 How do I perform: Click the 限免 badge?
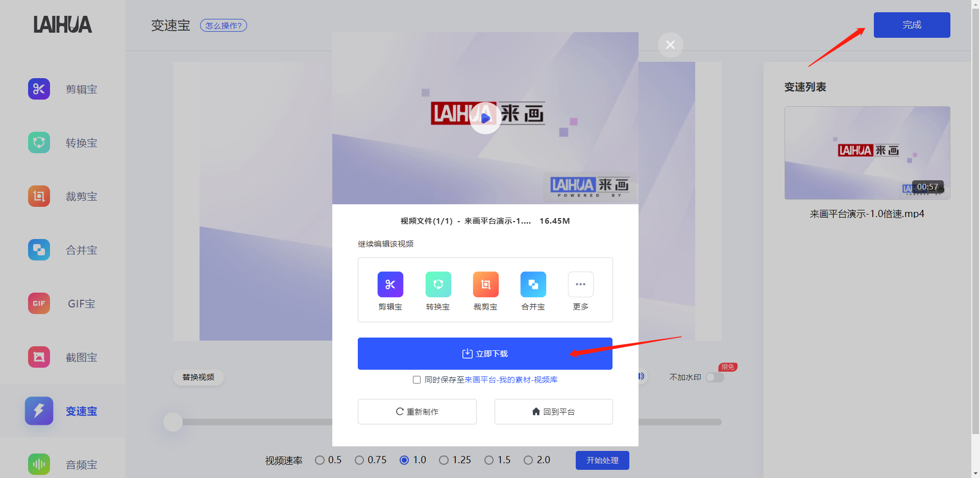point(728,367)
